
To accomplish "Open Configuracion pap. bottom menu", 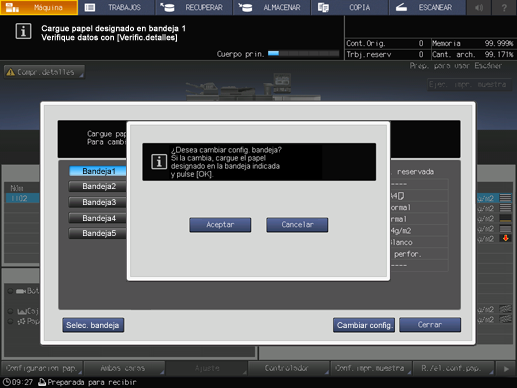I will (x=42, y=368).
